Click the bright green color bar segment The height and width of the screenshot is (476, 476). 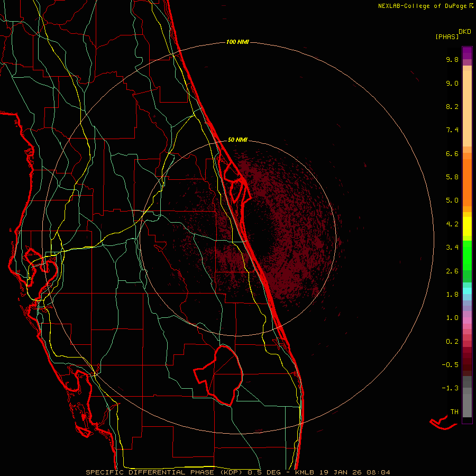467,255
